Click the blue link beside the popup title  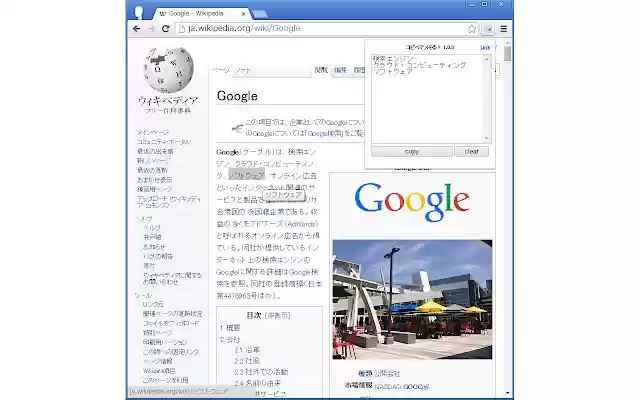[x=484, y=48]
